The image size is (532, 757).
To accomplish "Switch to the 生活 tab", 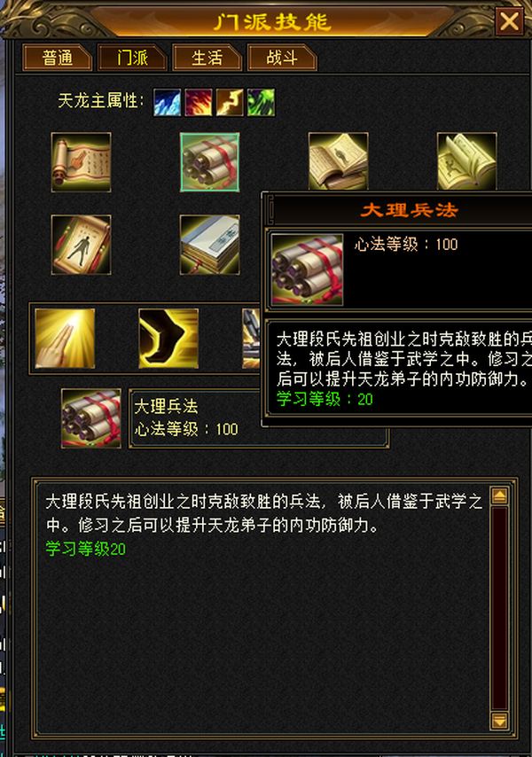I will click(207, 58).
